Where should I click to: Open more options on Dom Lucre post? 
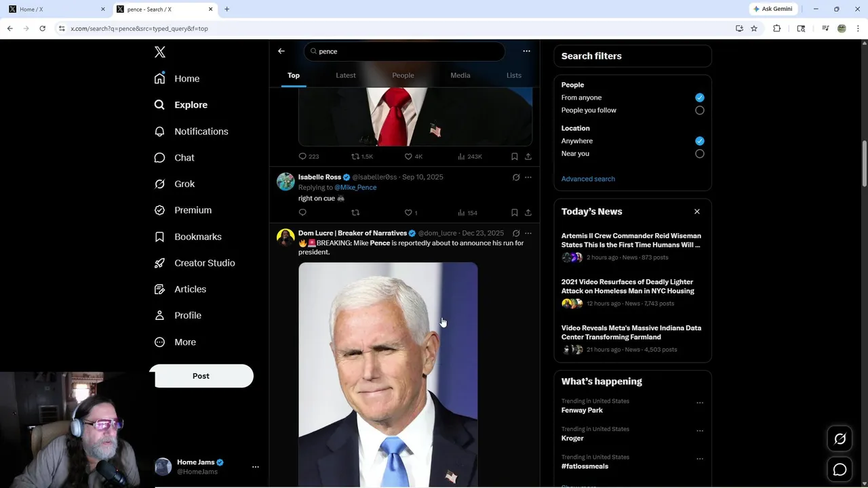coord(528,233)
